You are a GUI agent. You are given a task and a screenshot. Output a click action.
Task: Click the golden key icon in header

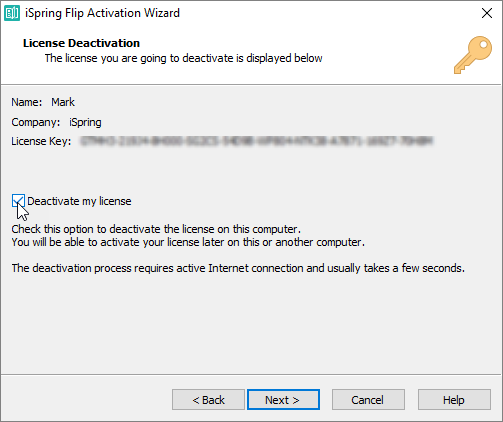(473, 55)
